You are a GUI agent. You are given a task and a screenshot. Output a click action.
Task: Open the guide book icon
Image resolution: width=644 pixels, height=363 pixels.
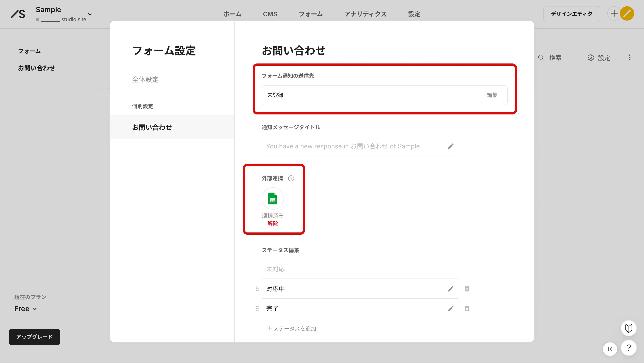coord(629,328)
